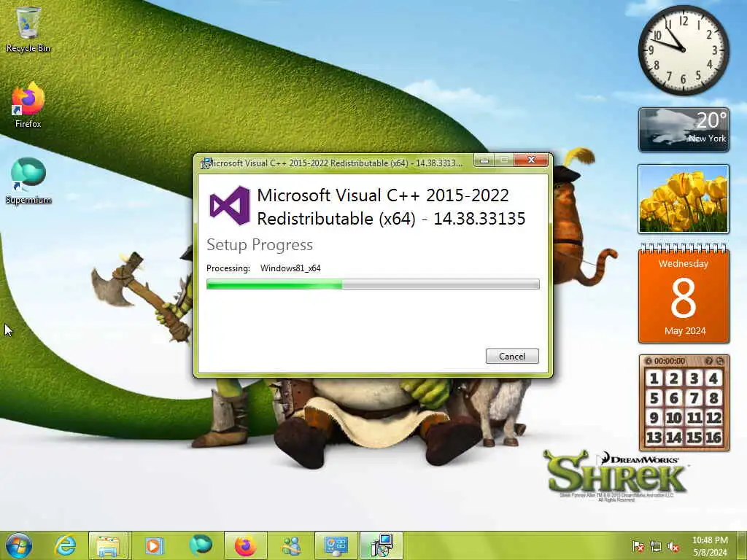This screenshot has width=747, height=560.
Task: Open the Start menu orb
Action: (x=19, y=545)
